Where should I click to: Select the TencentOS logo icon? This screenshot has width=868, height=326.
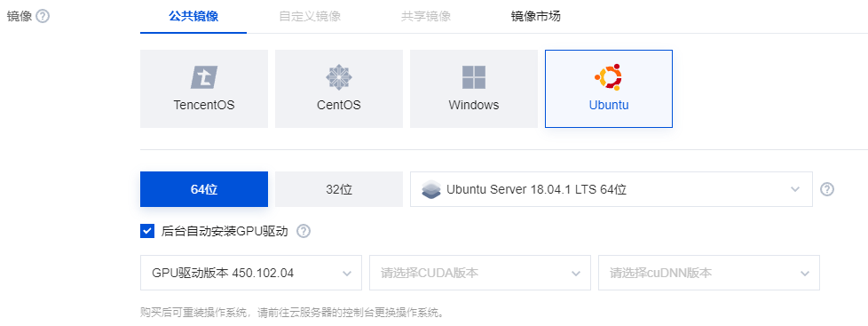pyautogui.click(x=204, y=77)
